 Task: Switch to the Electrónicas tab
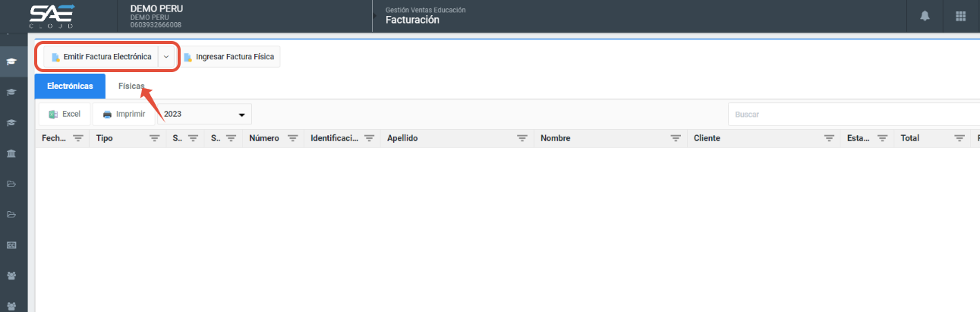click(x=70, y=87)
